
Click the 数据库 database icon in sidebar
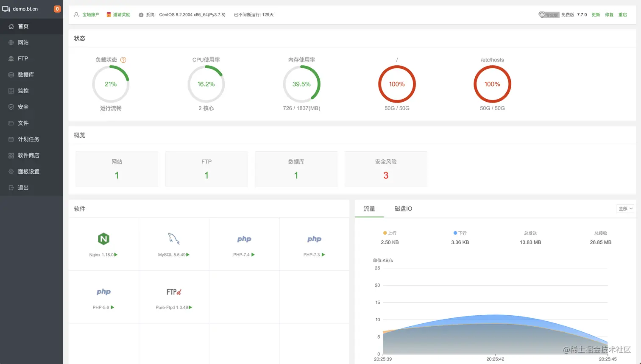coord(11,75)
